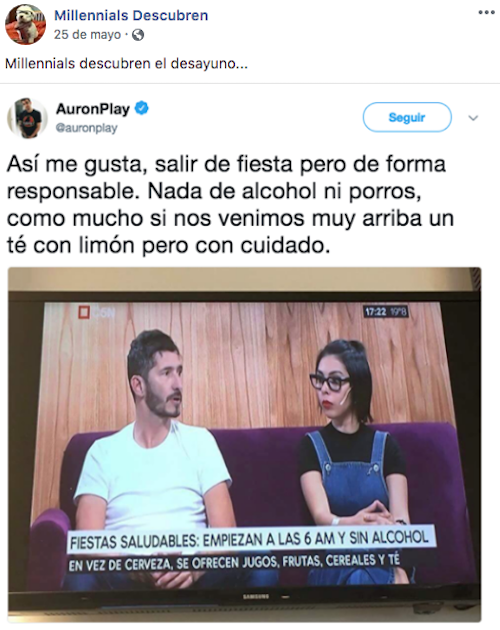Viewport: 500px width, 630px height.
Task: Open the three-dots post options menu
Action: (486, 12)
